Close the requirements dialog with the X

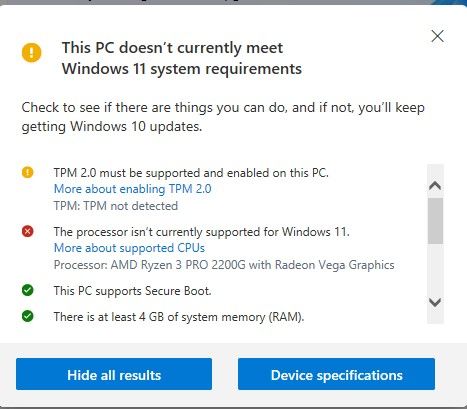click(437, 36)
